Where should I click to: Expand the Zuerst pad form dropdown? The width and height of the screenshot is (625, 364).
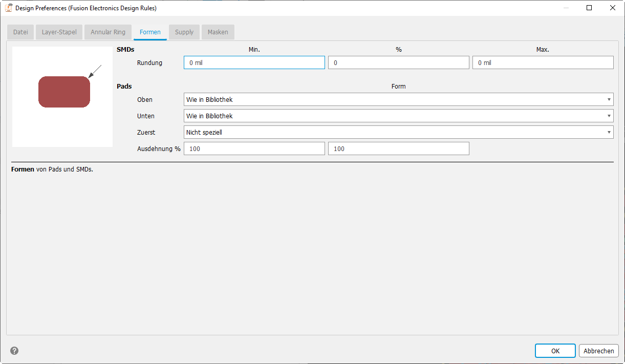399,132
